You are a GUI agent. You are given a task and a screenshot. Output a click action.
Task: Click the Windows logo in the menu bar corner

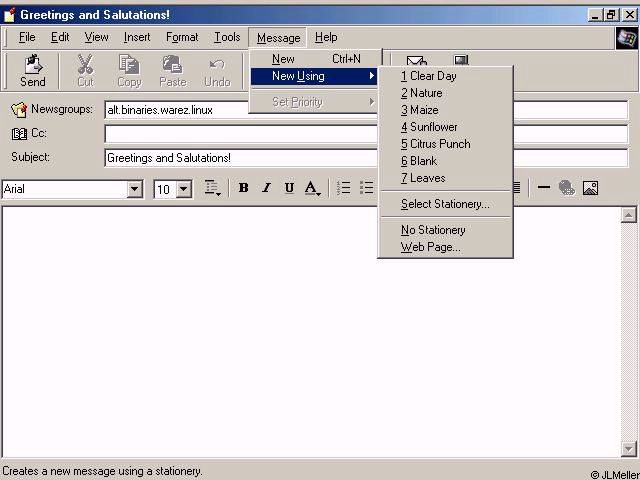tap(627, 38)
